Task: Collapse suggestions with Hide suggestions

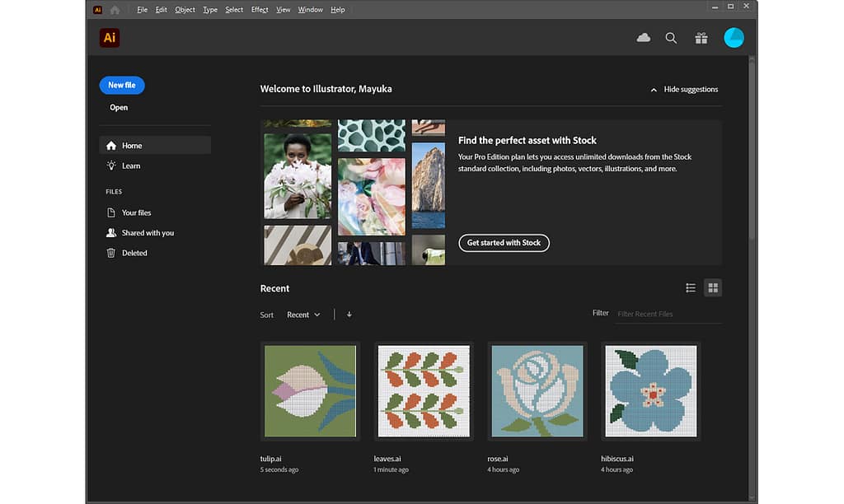Action: pos(684,89)
